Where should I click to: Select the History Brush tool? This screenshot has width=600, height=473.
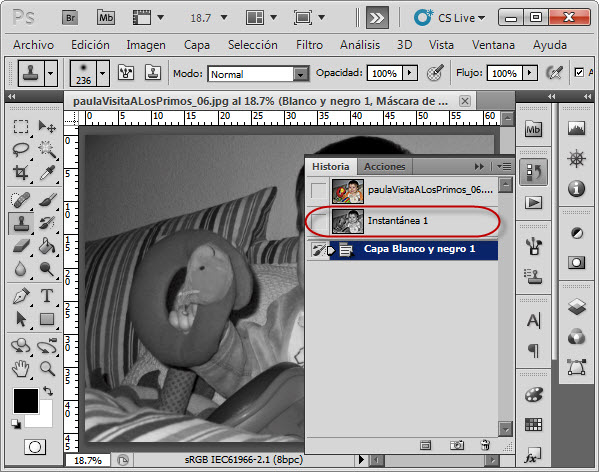click(x=47, y=223)
